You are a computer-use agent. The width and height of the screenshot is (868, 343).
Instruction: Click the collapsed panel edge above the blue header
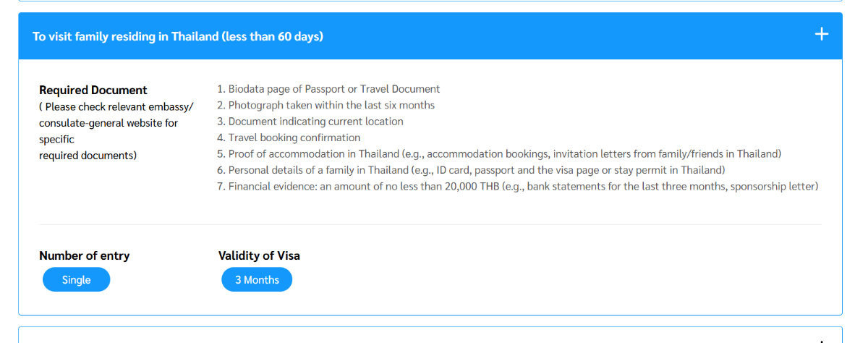[x=430, y=1]
